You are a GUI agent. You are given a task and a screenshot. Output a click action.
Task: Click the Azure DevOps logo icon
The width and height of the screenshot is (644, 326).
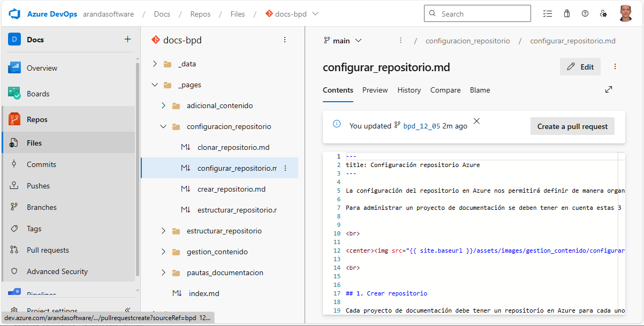coord(14,13)
